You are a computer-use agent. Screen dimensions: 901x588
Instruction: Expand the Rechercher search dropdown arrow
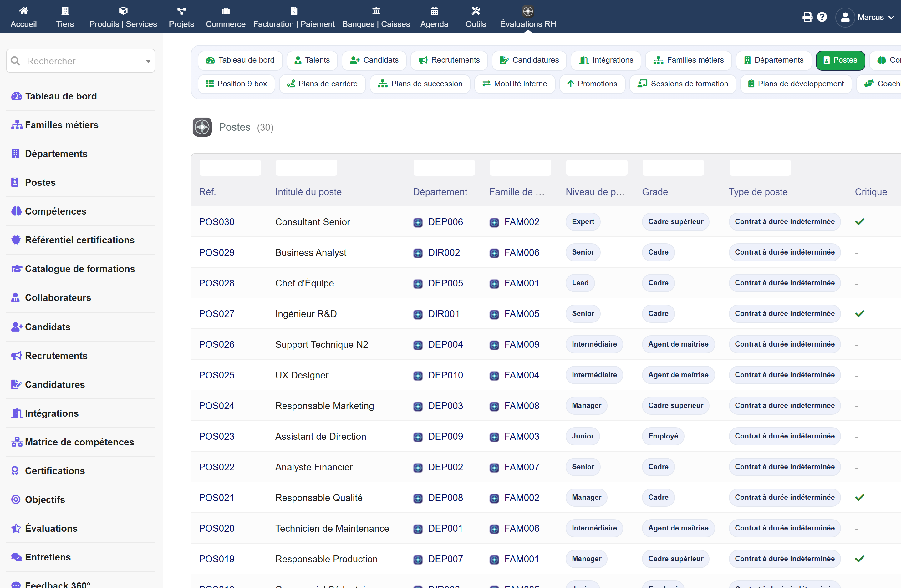tap(148, 61)
